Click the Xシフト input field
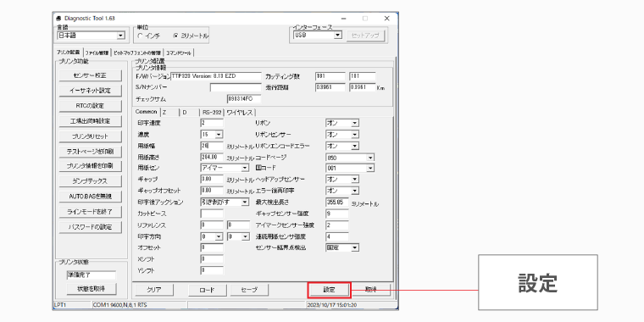The height and width of the screenshot is (322, 644). click(212, 259)
